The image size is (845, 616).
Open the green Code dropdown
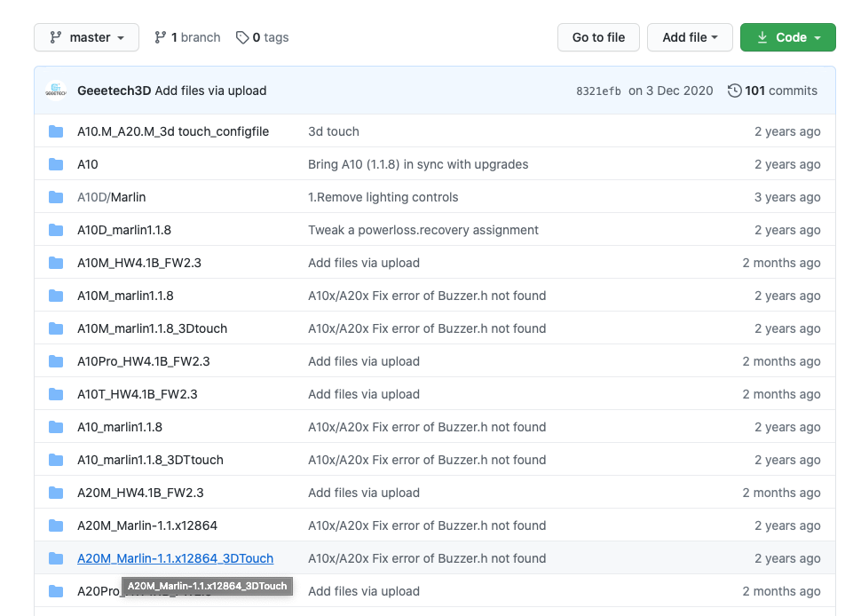[787, 37]
